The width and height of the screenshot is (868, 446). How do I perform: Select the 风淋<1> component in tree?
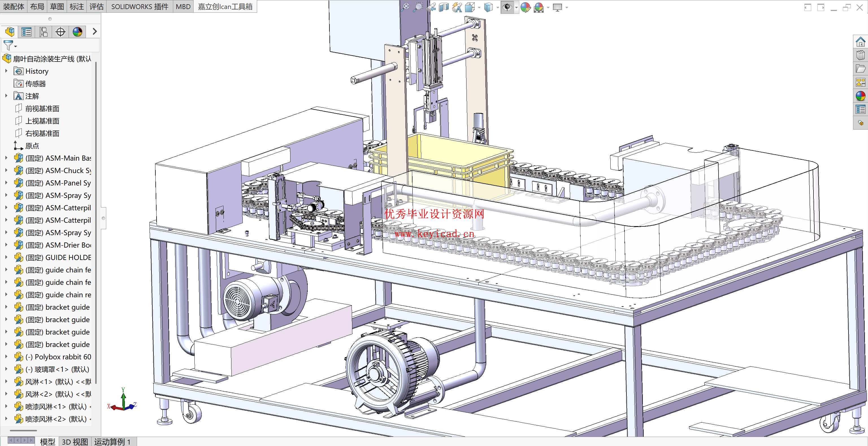(x=52, y=382)
